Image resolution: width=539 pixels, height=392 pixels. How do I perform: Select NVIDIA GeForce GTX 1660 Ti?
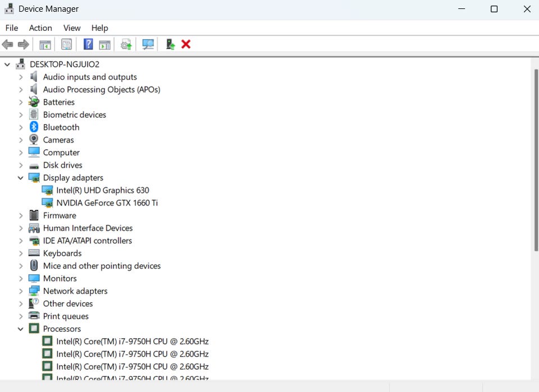107,203
